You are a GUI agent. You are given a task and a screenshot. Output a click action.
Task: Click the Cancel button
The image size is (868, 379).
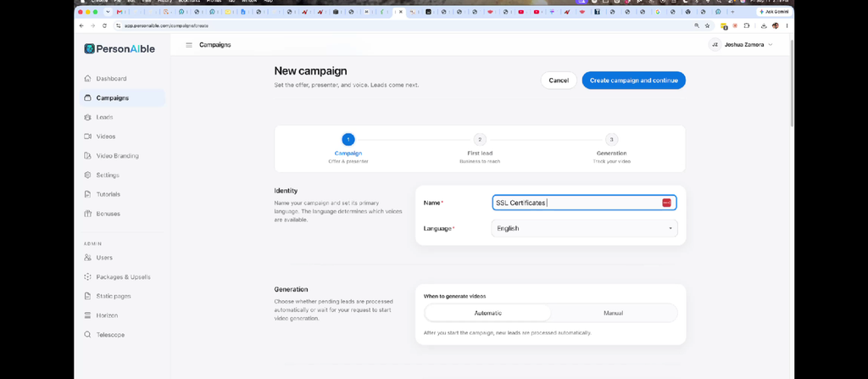(x=559, y=81)
